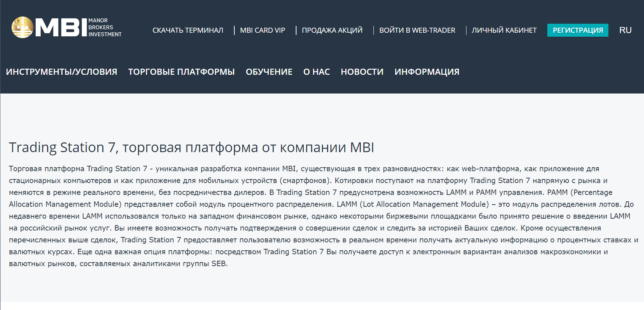Image resolution: width=644 pixels, height=310 pixels.
Task: Expand the ИНСТРУМЕНТЫ/УСЛОВИЯ menu
Action: [x=61, y=72]
